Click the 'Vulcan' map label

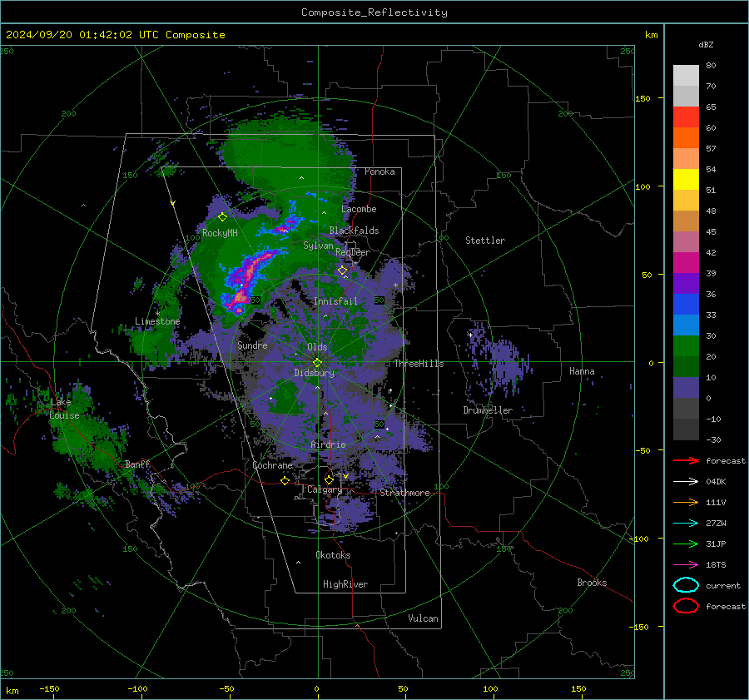pyautogui.click(x=424, y=618)
